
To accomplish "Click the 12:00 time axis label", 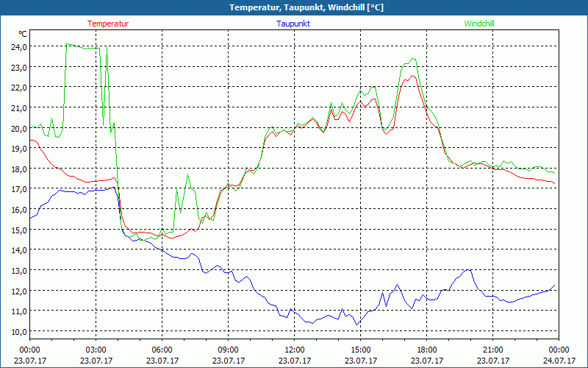I will point(295,350).
